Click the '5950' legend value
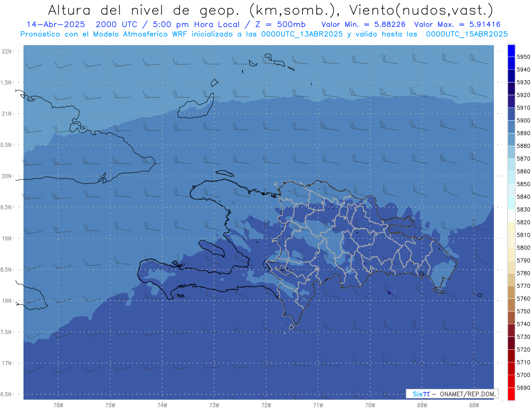Image resolution: width=532 pixels, height=411 pixels. [x=523, y=57]
